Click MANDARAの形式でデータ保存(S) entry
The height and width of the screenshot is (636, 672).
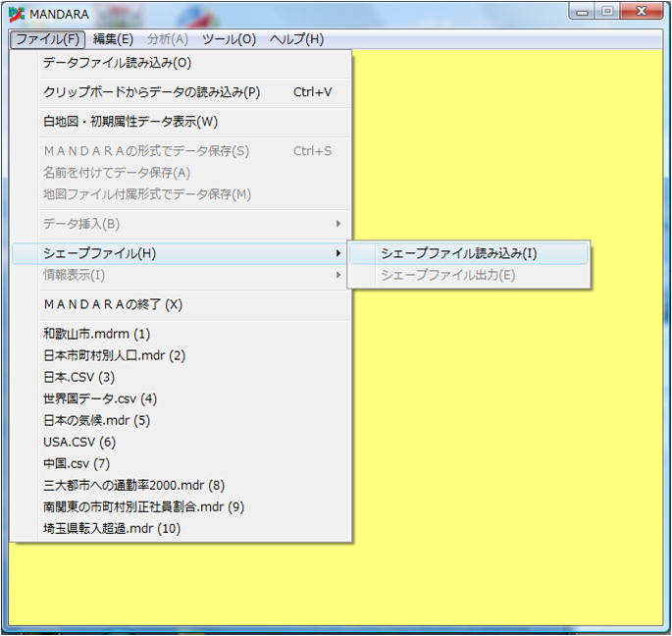tap(182, 151)
